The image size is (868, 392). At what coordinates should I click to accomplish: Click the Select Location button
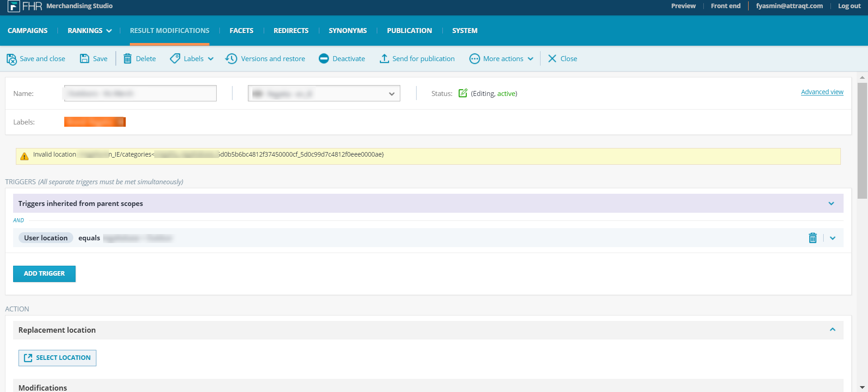pyautogui.click(x=57, y=358)
